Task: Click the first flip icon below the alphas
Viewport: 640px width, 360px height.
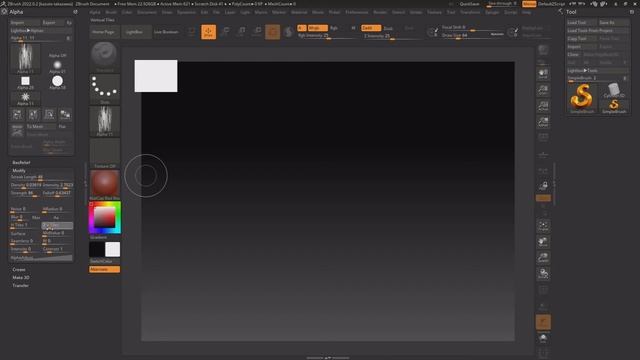Action: click(17, 115)
